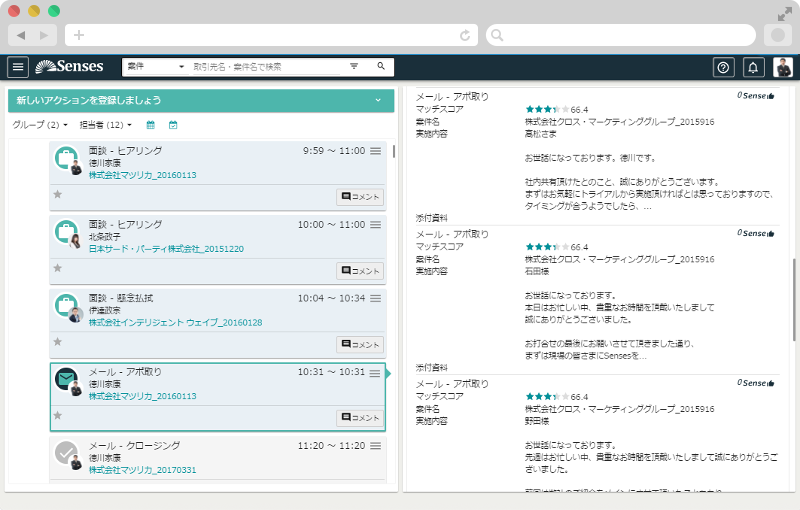Click briefcase icon of 懸念払拭 card
800x510 pixels.
66,306
